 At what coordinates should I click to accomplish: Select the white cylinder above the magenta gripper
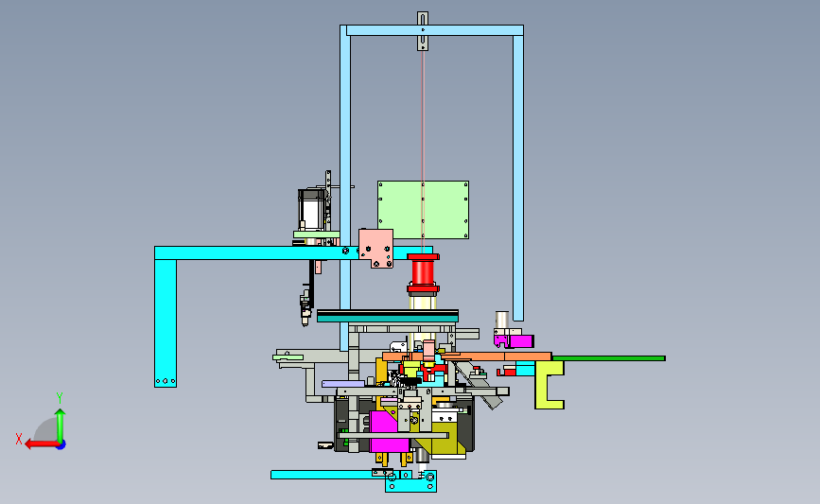coord(502,320)
